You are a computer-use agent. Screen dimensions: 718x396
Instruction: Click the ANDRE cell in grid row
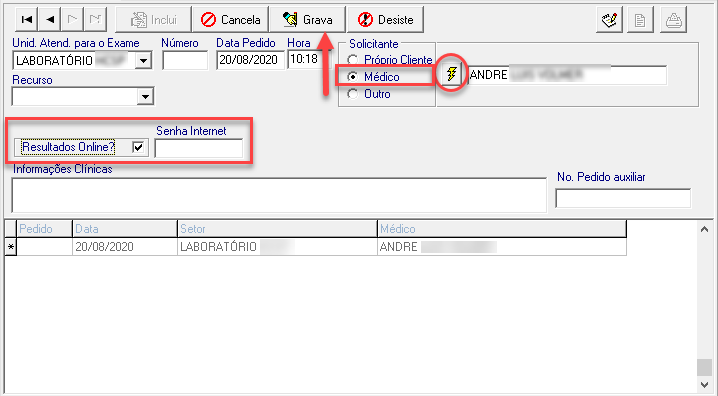502,247
